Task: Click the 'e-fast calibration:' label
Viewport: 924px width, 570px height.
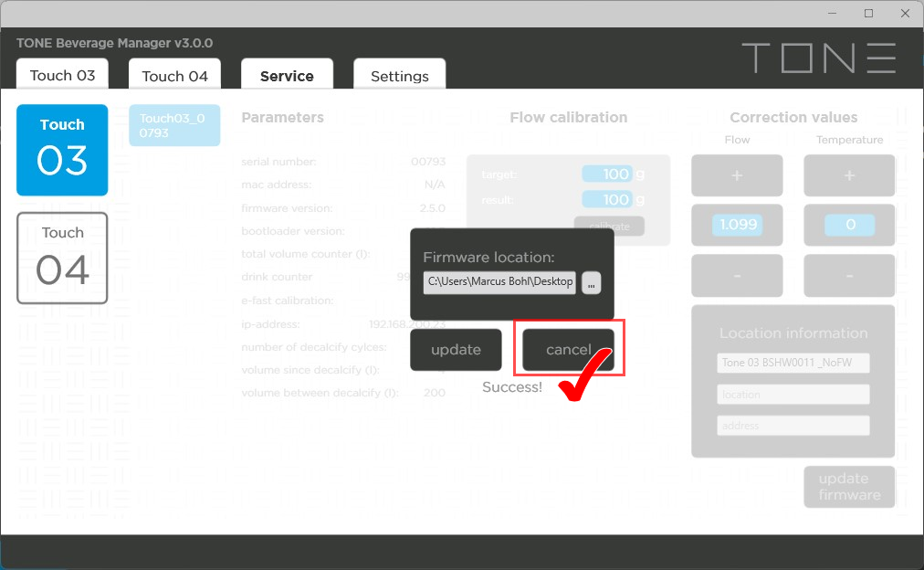Action: coord(288,301)
